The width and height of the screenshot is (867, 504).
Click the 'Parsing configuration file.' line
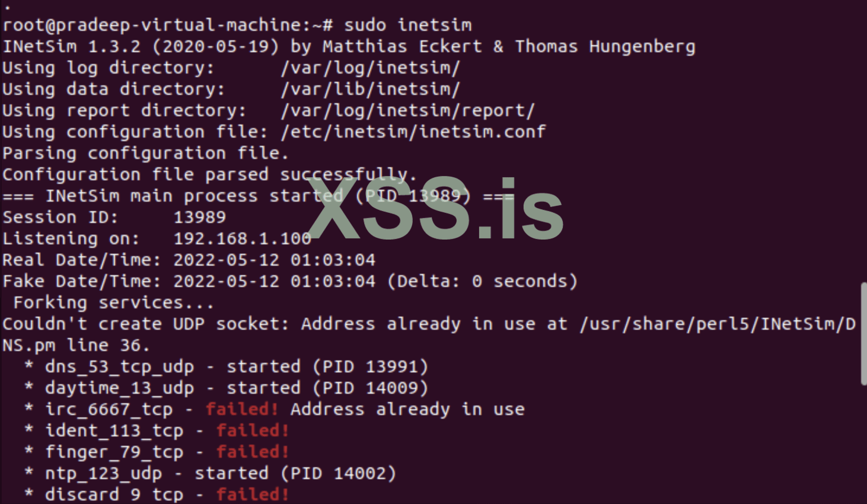(145, 153)
